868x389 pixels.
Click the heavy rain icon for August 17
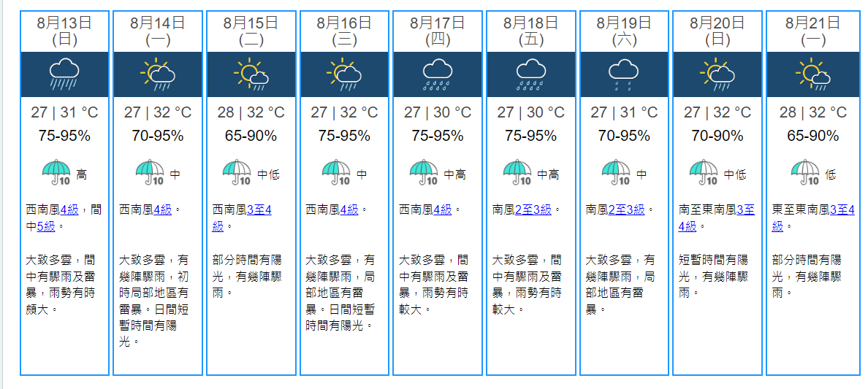437,74
